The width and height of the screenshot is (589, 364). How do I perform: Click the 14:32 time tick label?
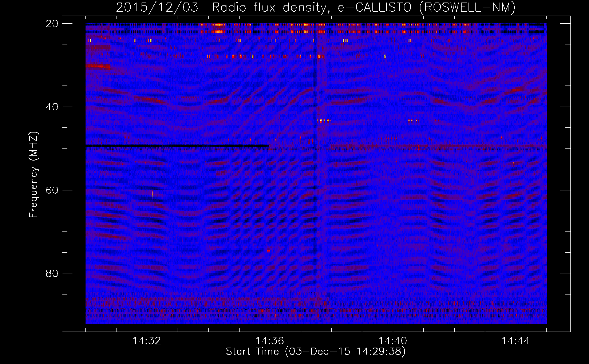[147, 341]
